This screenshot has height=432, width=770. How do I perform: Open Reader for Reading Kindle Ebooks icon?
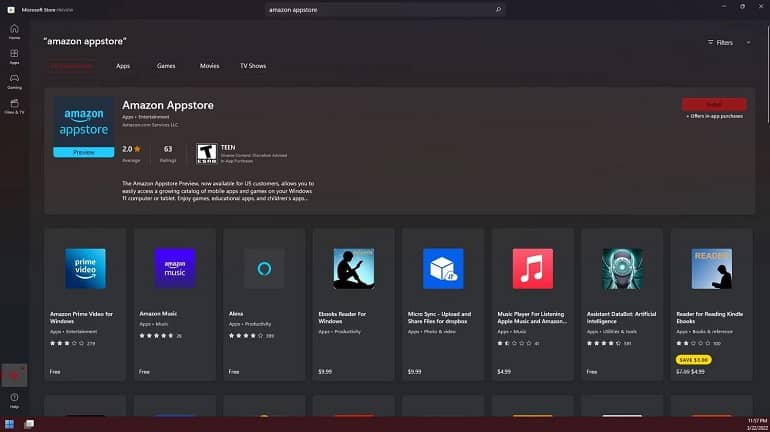(712, 269)
